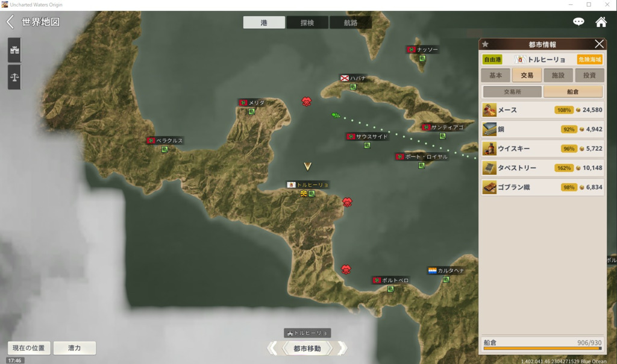Favorite the city with the star icon
This screenshot has width=617, height=364.
point(485,44)
